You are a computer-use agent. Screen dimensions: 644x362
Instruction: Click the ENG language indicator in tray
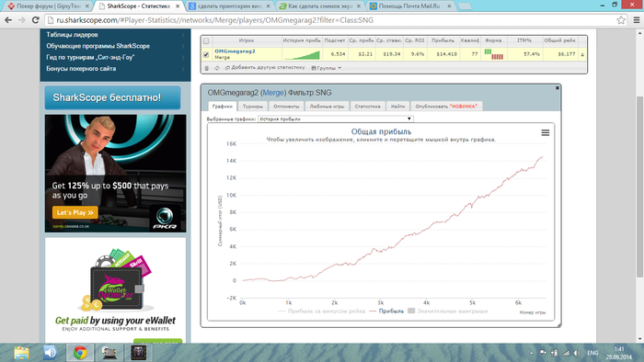[x=592, y=353]
